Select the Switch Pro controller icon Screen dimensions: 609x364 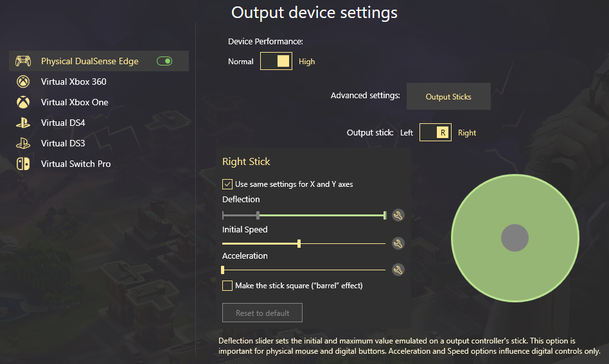point(23,164)
